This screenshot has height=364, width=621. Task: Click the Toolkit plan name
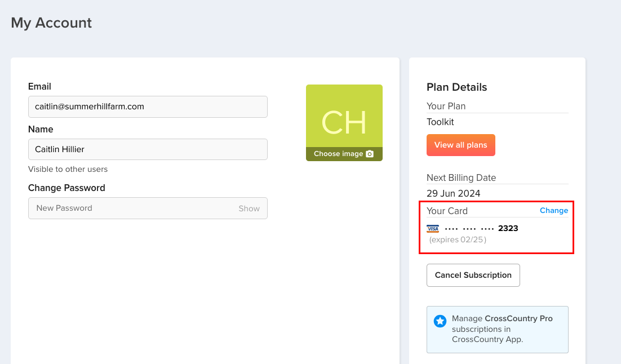[x=440, y=122]
